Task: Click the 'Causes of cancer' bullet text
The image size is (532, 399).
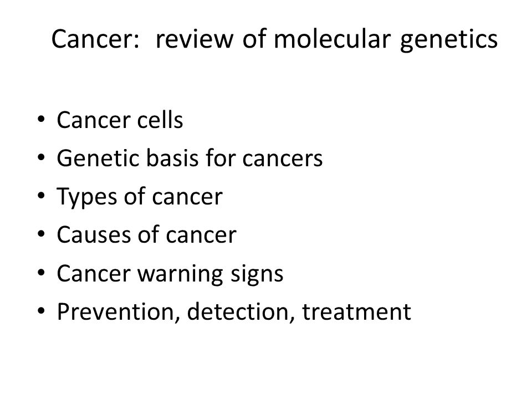Action: click(146, 235)
